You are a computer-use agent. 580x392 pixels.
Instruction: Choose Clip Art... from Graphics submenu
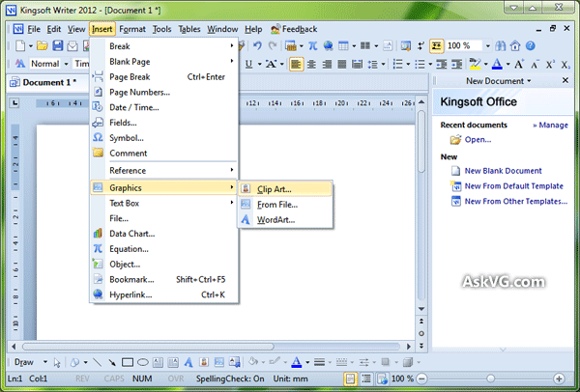point(285,189)
